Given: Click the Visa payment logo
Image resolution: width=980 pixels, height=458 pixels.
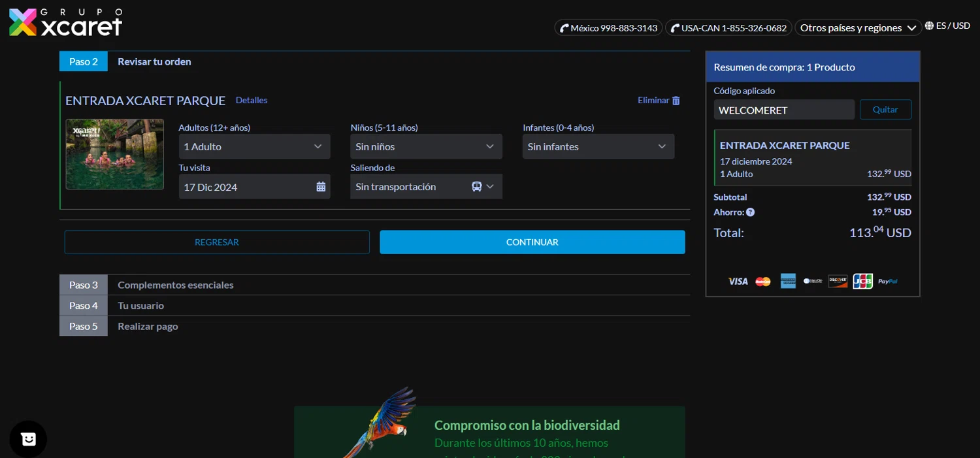Looking at the screenshot, I should click(738, 282).
